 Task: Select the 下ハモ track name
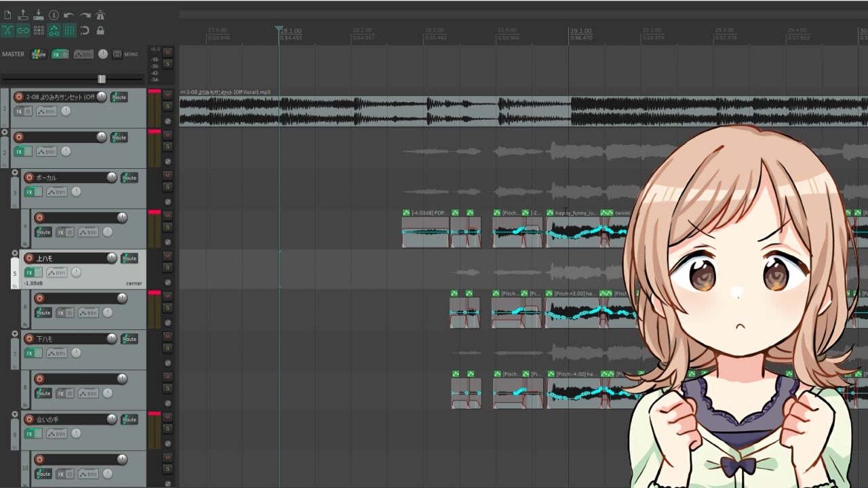coord(44,339)
